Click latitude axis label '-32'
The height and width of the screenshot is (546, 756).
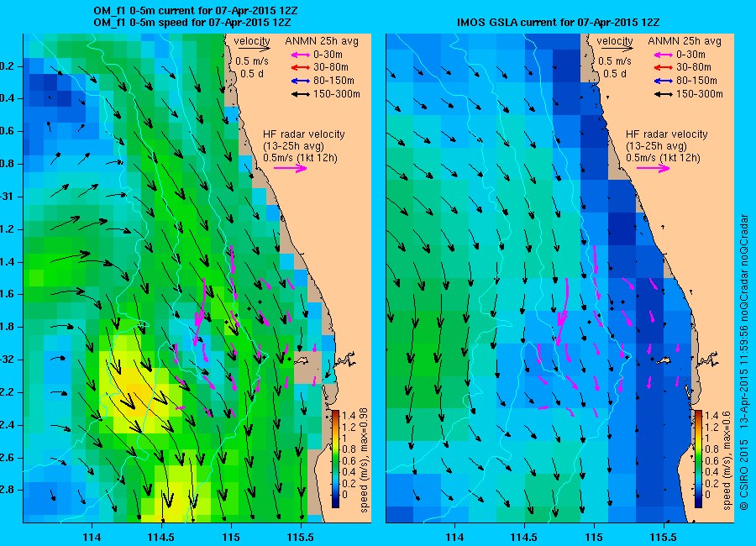coord(8,360)
